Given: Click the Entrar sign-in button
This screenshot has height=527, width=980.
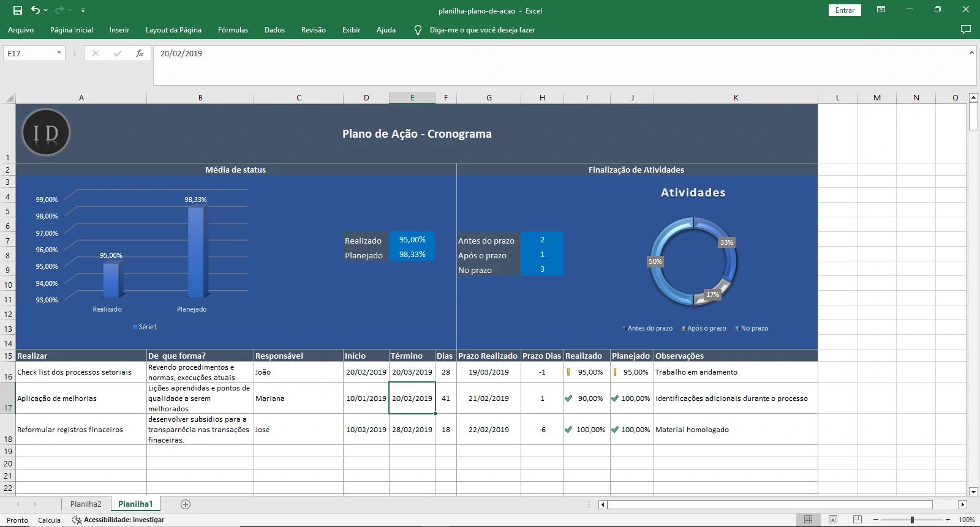Looking at the screenshot, I should 845,10.
